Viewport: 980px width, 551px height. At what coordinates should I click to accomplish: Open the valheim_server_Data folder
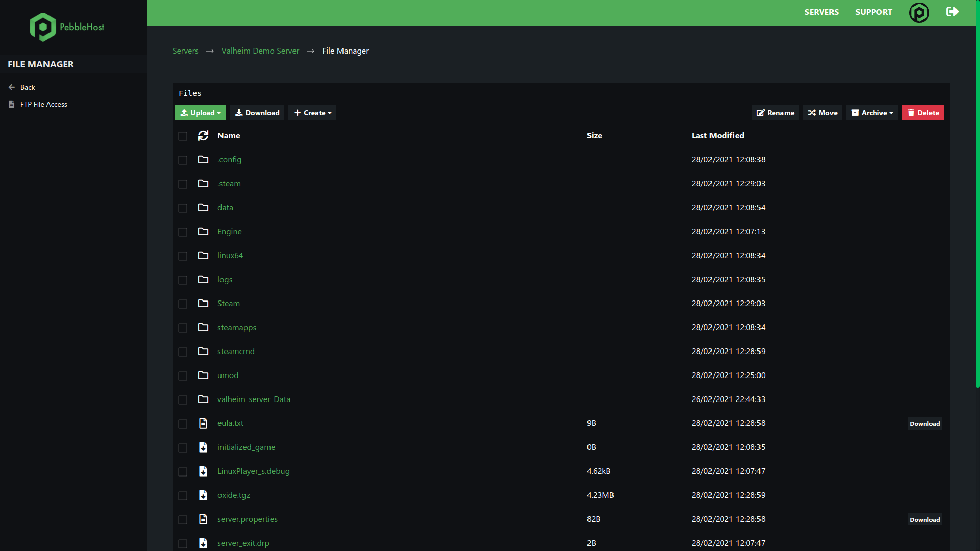(253, 399)
